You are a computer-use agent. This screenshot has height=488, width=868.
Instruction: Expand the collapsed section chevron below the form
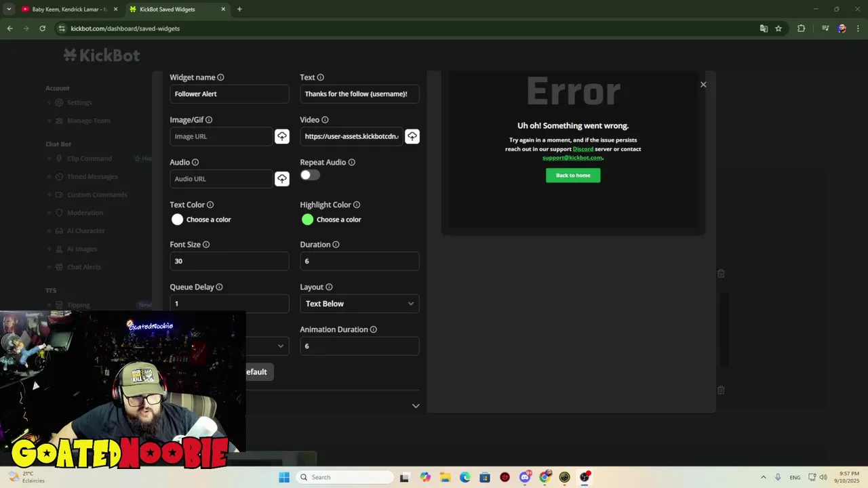coord(416,406)
